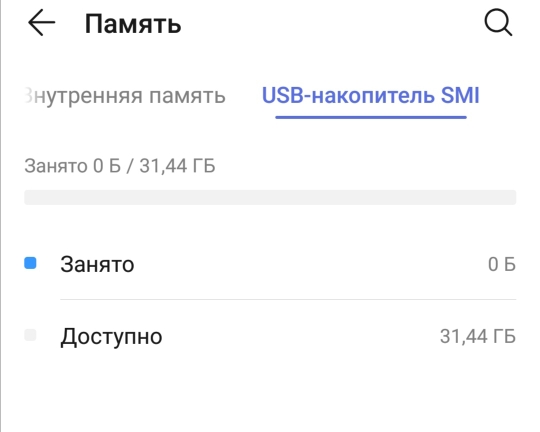The width and height of the screenshot is (540, 432).
Task: Open search with the magnifier icon
Action: click(x=498, y=23)
